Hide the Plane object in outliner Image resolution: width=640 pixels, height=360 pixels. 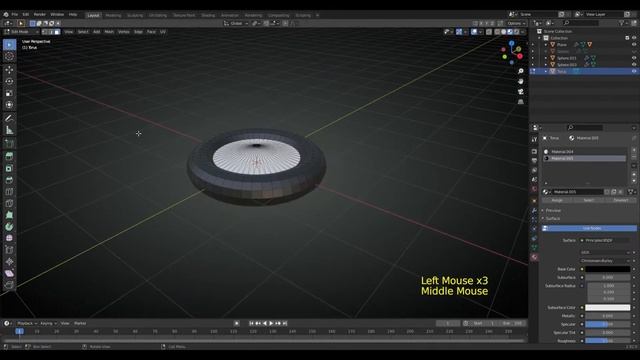(x=634, y=44)
